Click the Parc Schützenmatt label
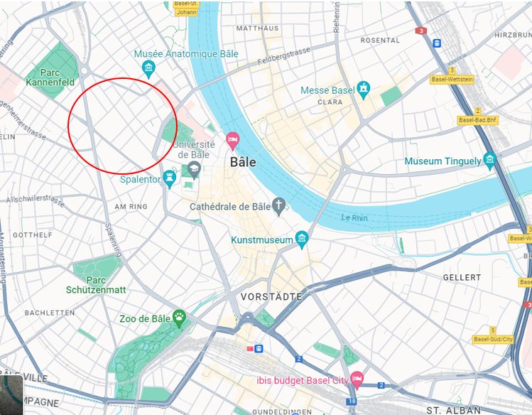Image resolution: width=532 pixels, height=415 pixels. pos(96,285)
